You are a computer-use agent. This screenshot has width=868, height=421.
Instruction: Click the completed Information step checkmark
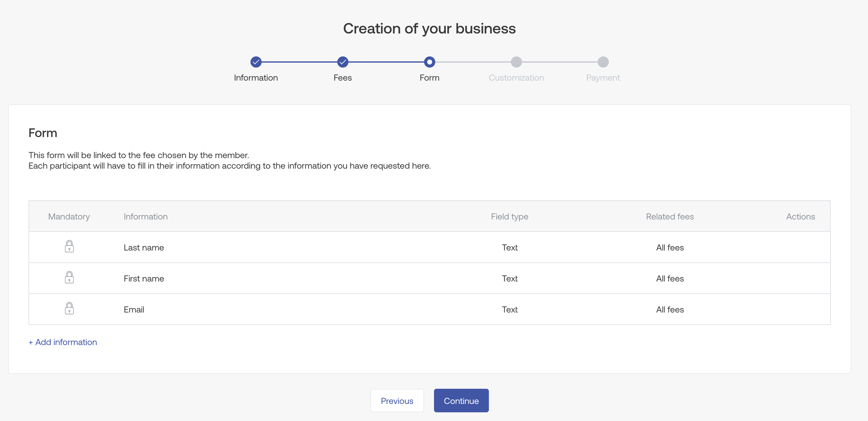coord(256,62)
